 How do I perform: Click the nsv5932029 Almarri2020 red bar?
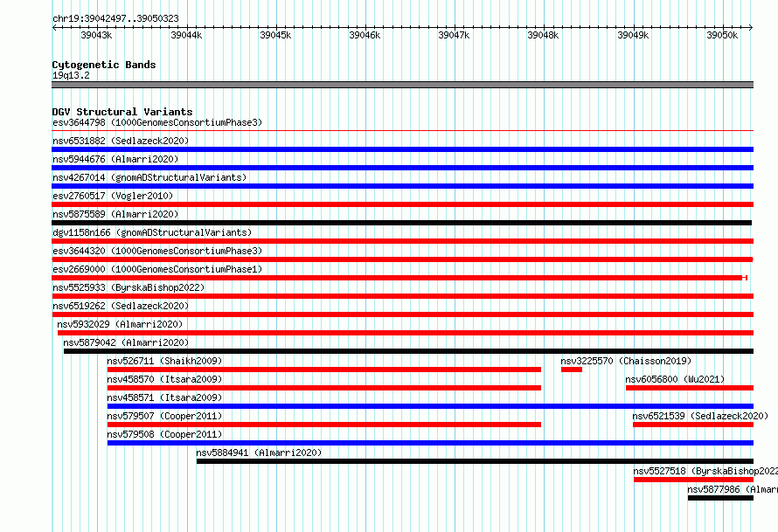(x=406, y=333)
